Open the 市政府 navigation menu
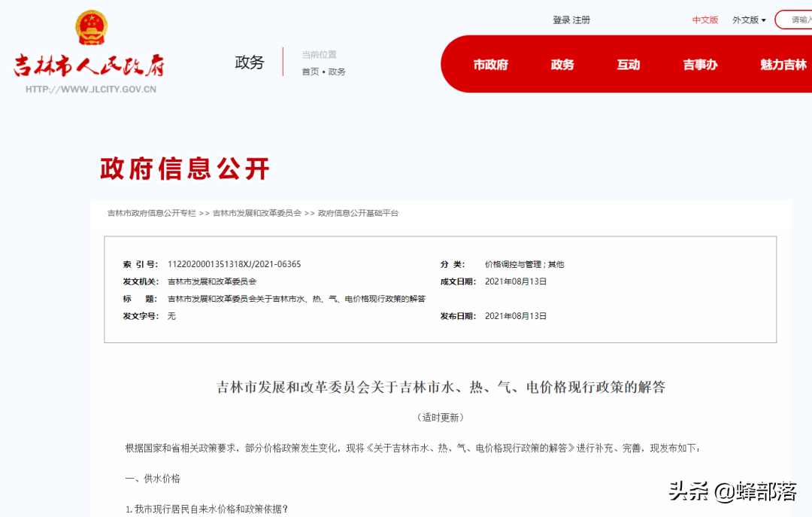 [x=490, y=65]
